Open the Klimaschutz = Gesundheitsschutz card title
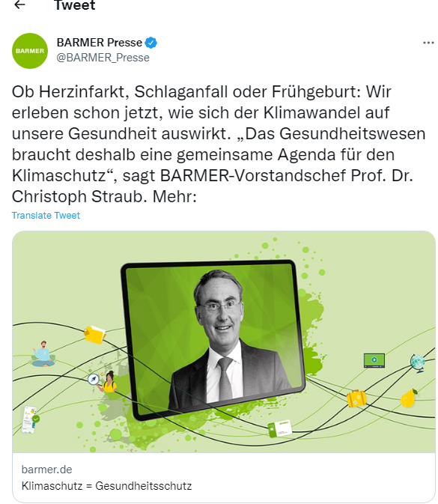 click(106, 486)
